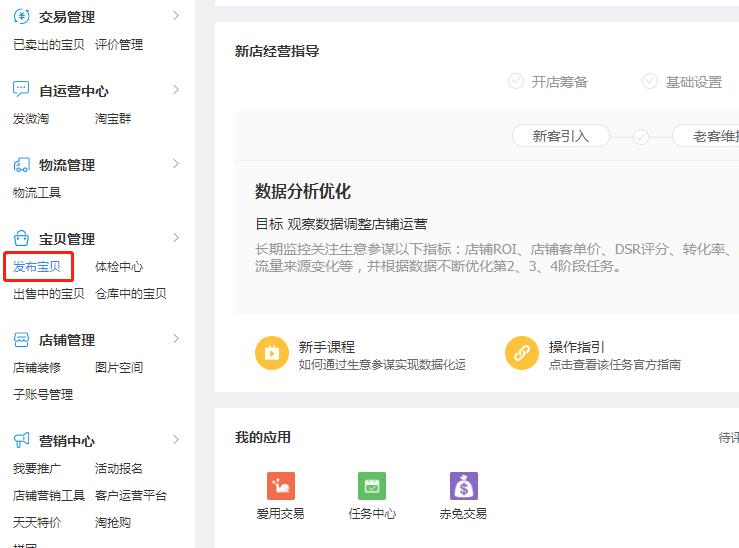
Task: Click 新店经营指导 heading
Action: [277, 51]
